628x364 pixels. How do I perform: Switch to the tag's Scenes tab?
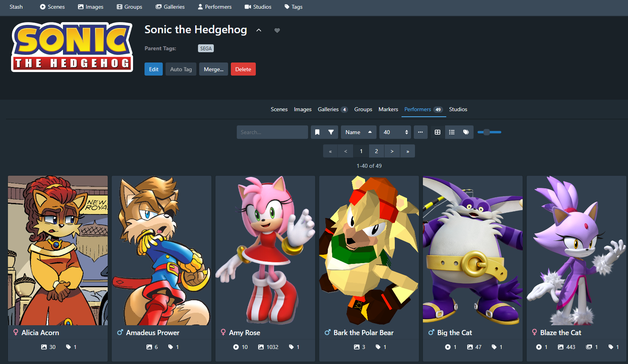tap(279, 109)
